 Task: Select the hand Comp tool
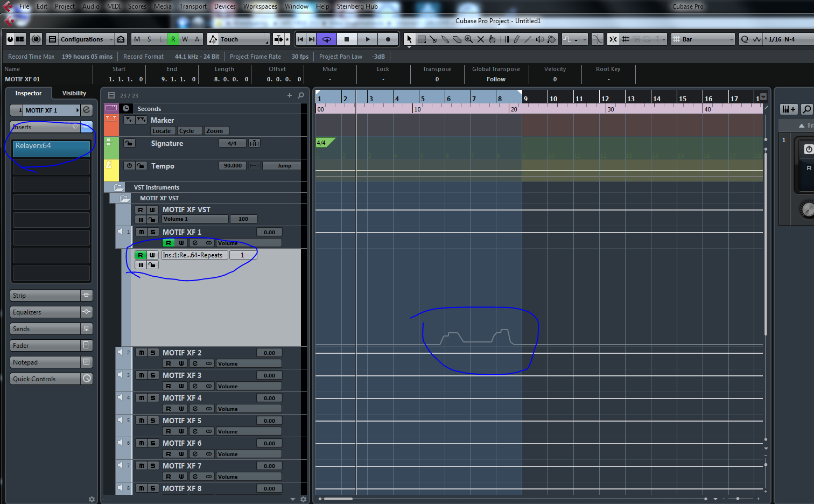click(492, 39)
